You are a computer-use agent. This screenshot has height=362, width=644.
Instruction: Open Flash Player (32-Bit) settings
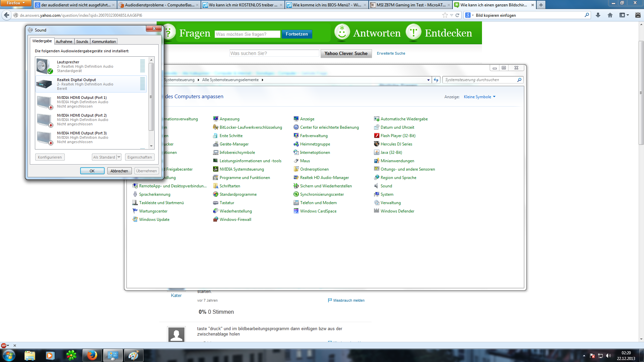pos(398,136)
